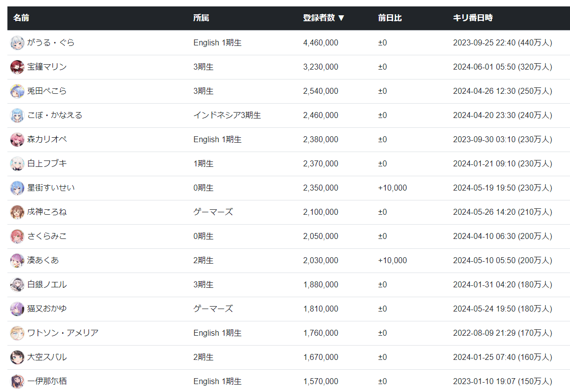Select 2期生 in 大空スバル row
This screenshot has width=570, height=392.
click(203, 357)
